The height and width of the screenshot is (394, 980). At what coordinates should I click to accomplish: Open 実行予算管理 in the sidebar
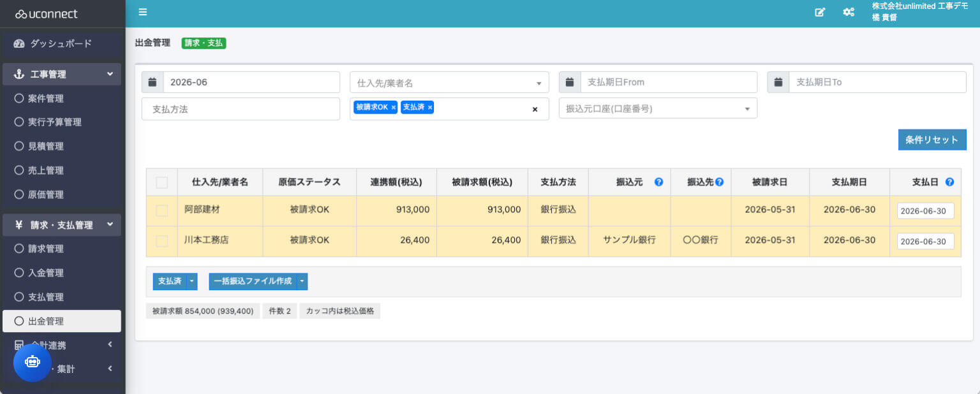(62, 122)
